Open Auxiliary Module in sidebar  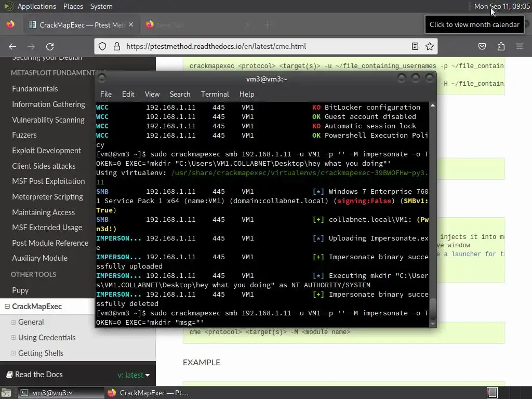pyautogui.click(x=39, y=258)
